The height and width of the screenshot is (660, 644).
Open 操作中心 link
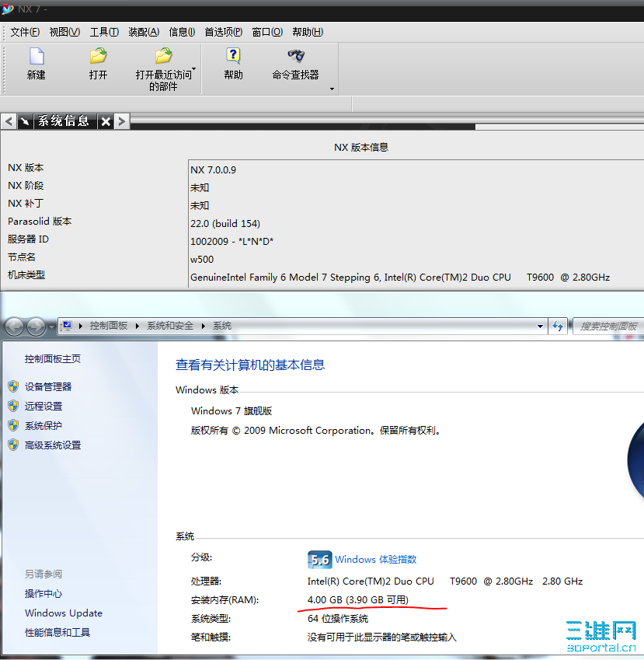coord(44,593)
